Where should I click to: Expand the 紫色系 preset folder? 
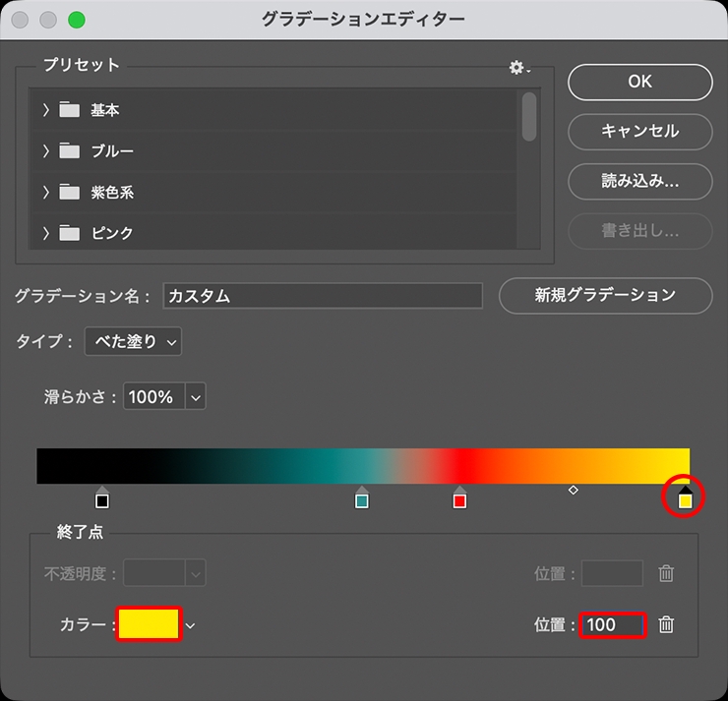tap(45, 193)
